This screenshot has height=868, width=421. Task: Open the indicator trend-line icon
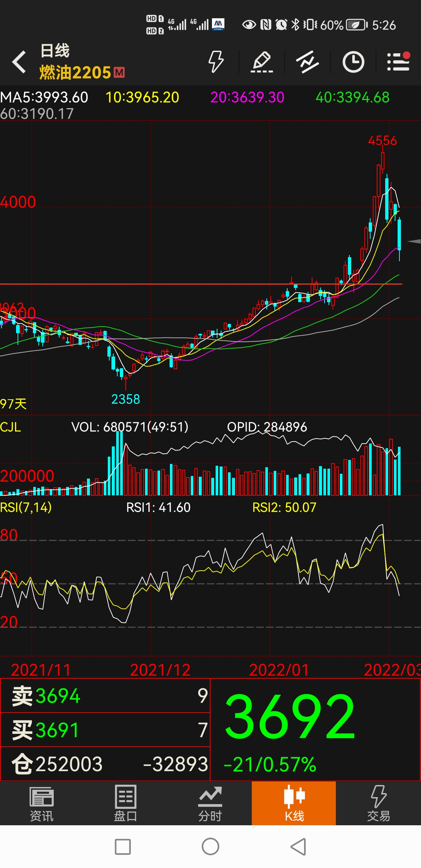(x=307, y=62)
